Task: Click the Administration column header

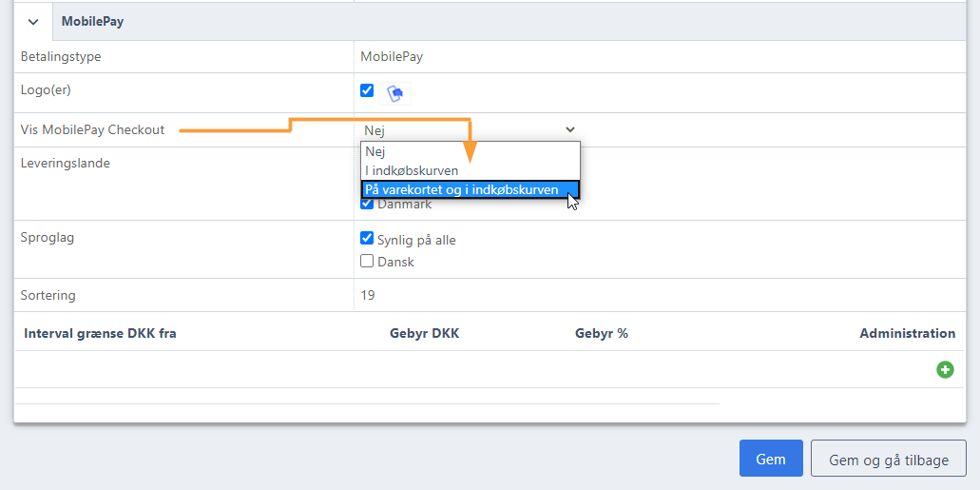Action: [908, 334]
